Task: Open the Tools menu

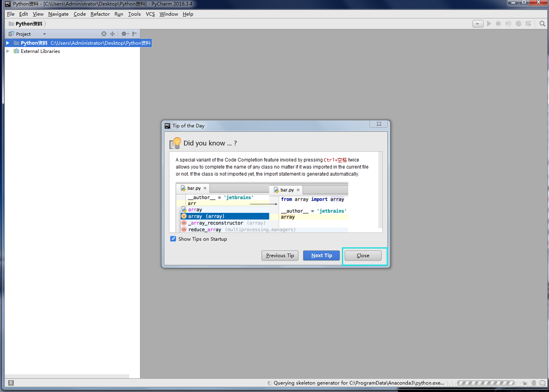Action: (x=135, y=14)
